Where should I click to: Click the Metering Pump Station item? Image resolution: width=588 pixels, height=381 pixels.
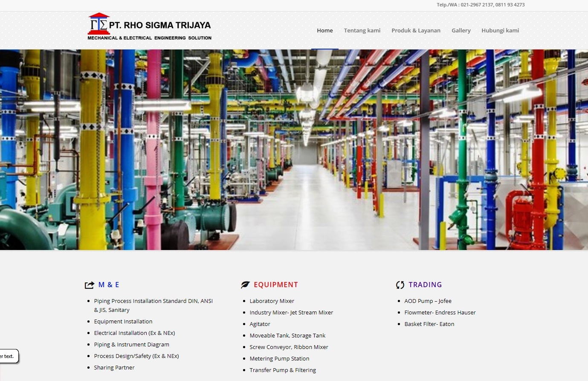coord(279,358)
